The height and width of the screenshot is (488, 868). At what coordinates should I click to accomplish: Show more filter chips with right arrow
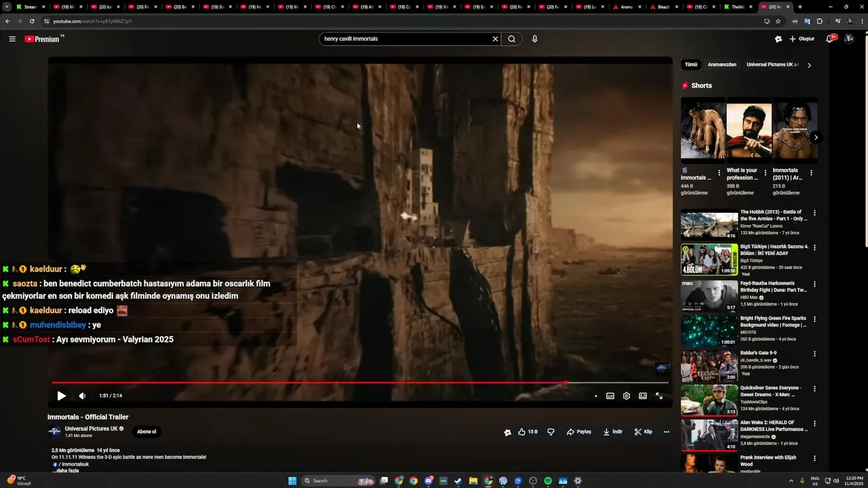click(809, 65)
